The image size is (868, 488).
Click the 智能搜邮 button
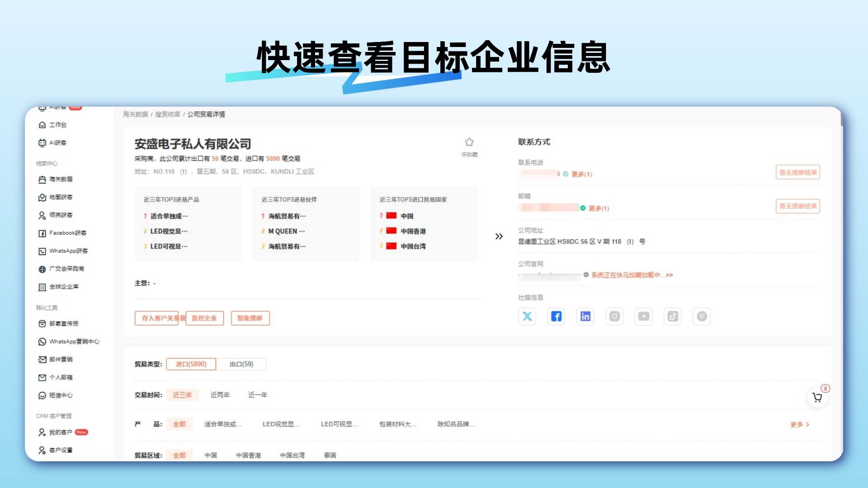(x=250, y=318)
